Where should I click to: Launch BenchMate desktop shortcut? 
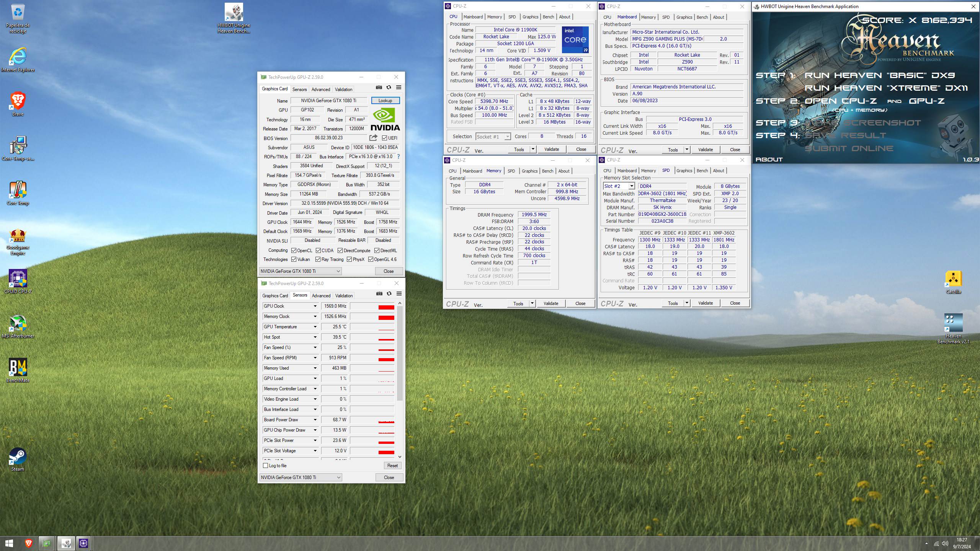click(x=18, y=370)
